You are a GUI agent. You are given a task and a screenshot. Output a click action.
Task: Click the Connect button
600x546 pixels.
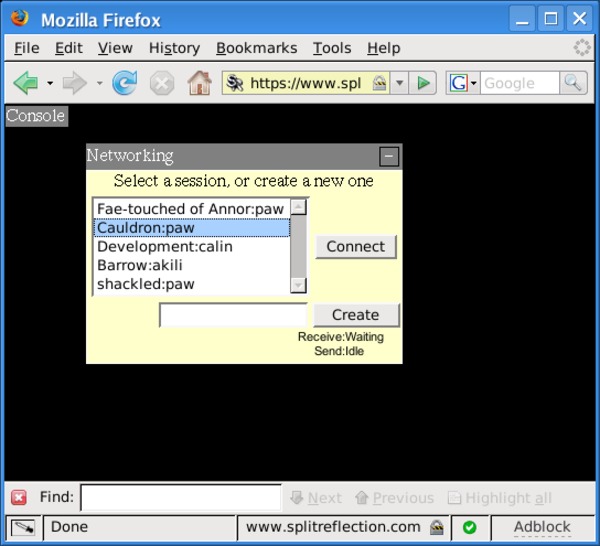(x=356, y=247)
